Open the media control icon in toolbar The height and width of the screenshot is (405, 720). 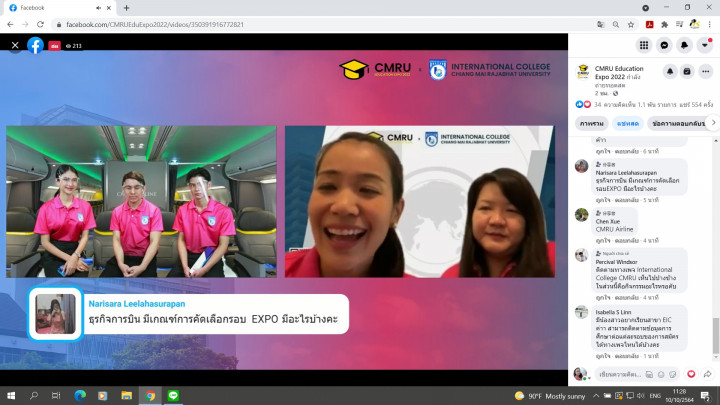679,24
